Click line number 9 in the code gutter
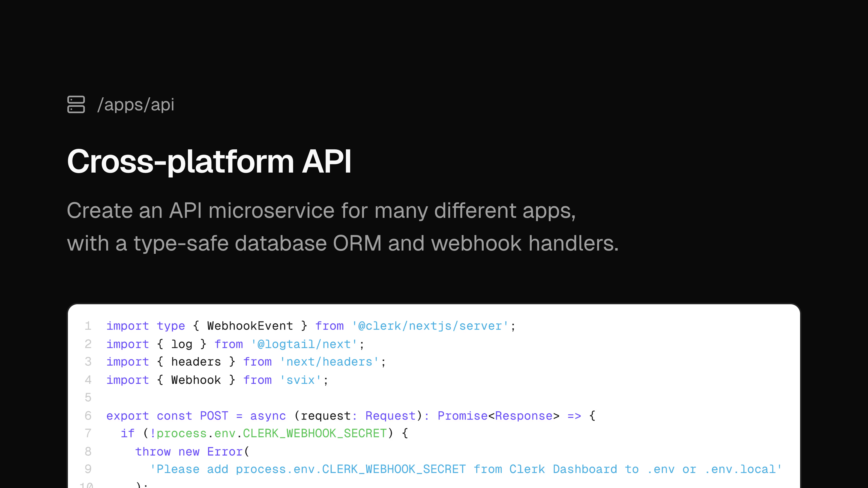 pos(88,469)
